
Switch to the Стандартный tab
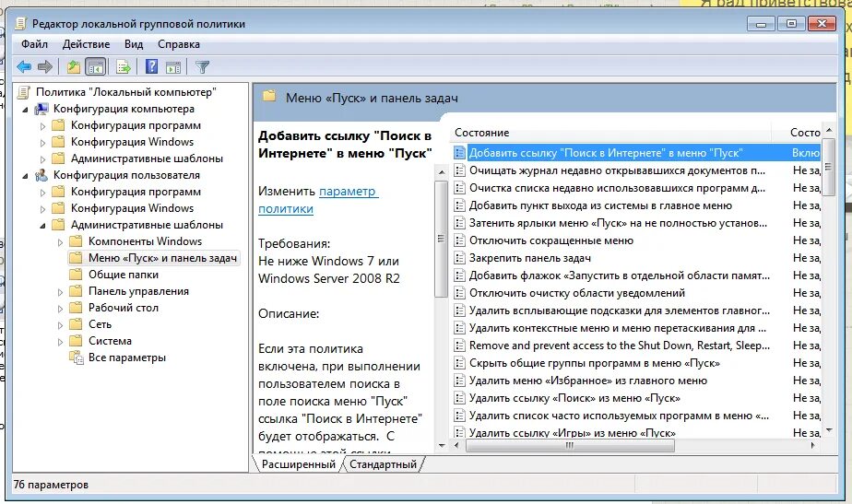pos(383,464)
